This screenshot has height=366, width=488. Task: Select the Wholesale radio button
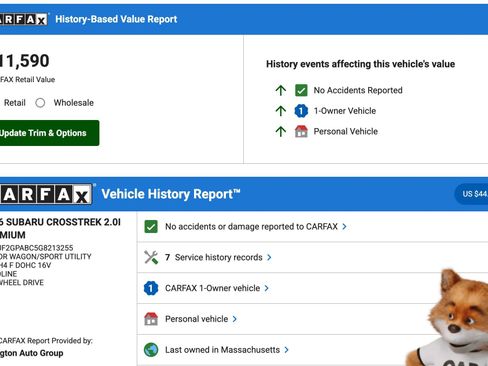[40, 103]
